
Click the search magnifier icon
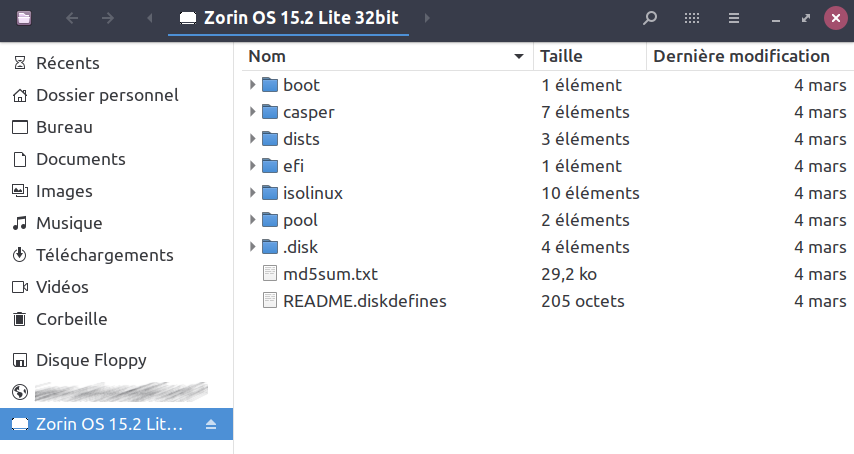(x=650, y=18)
